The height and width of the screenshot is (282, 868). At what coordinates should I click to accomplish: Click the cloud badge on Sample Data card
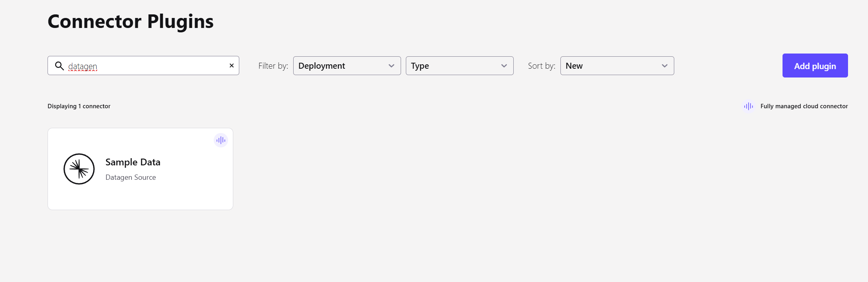tap(221, 140)
